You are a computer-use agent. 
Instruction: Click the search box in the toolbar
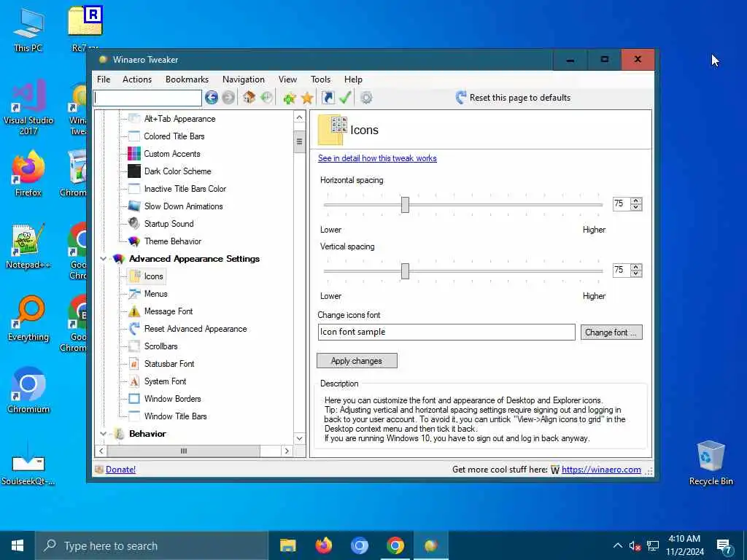tap(147, 98)
